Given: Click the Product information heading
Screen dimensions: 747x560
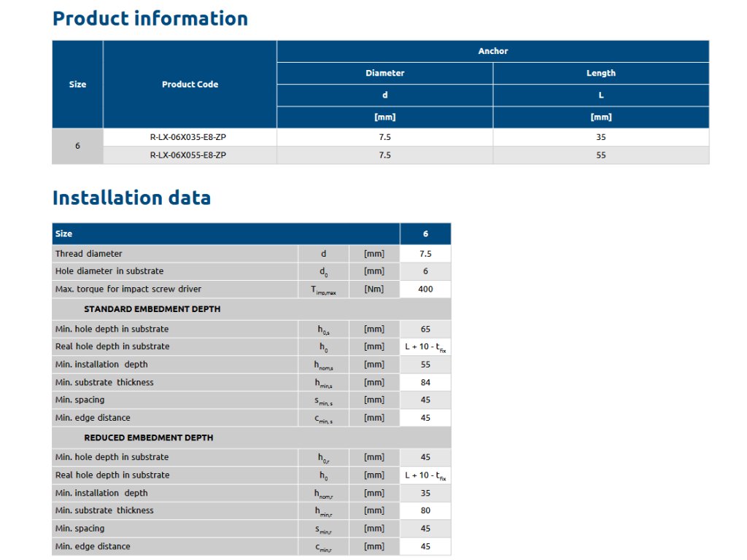Looking at the screenshot, I should (150, 18).
